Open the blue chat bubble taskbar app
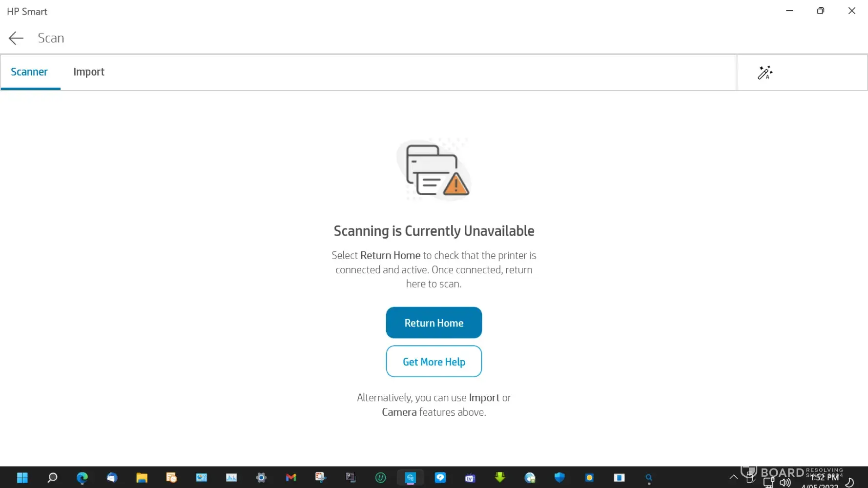This screenshot has width=868, height=488. (440, 478)
